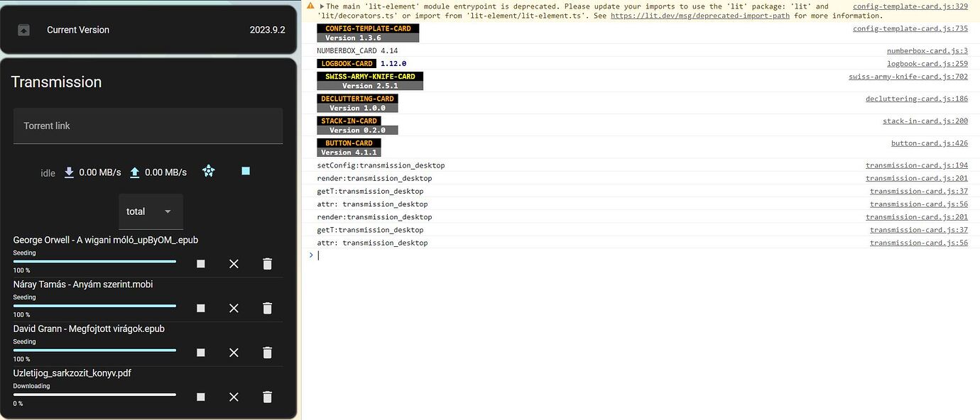The image size is (980, 420).
Task: Open source link numberbox-card.js:3
Action: click(x=927, y=51)
